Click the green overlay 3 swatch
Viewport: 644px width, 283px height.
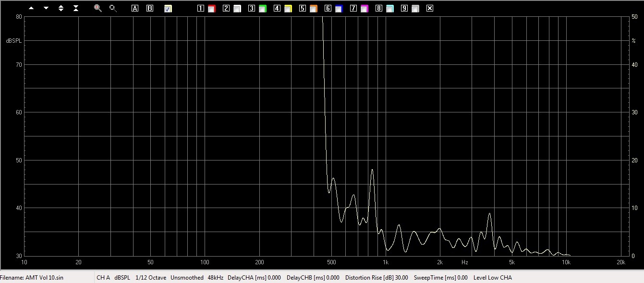click(x=262, y=9)
